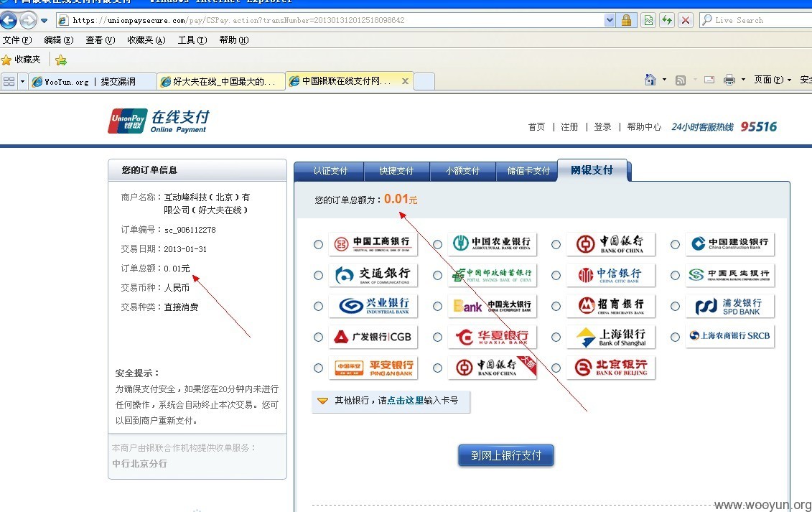
Task: Expand the address bar URL dropdown
Action: point(610,20)
